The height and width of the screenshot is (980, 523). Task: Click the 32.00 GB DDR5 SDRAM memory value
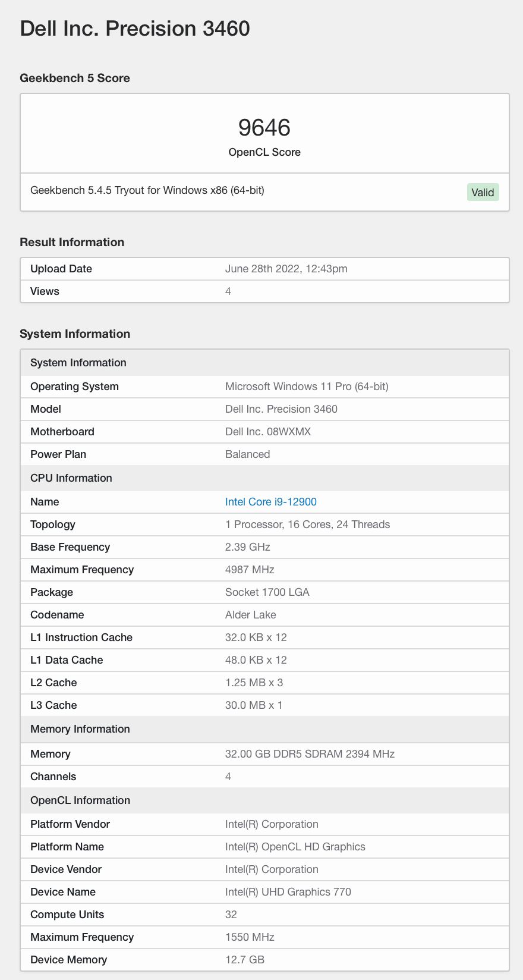(310, 754)
